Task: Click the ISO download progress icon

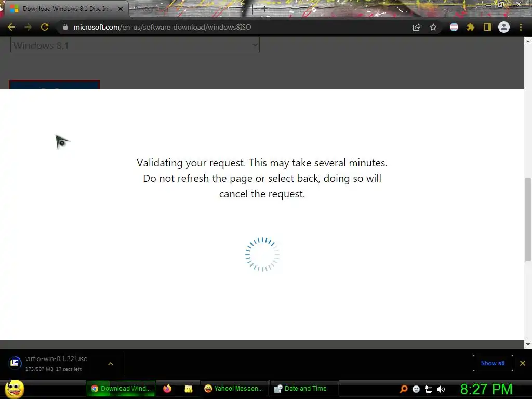Action: click(x=15, y=363)
